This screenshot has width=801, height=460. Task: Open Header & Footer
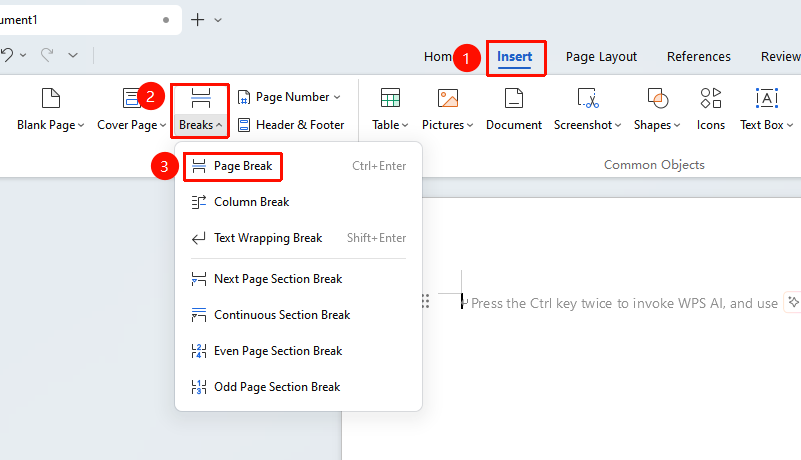(x=291, y=125)
